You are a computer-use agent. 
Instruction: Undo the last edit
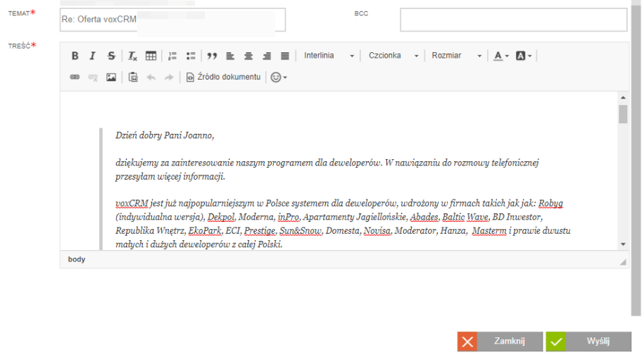coord(151,77)
